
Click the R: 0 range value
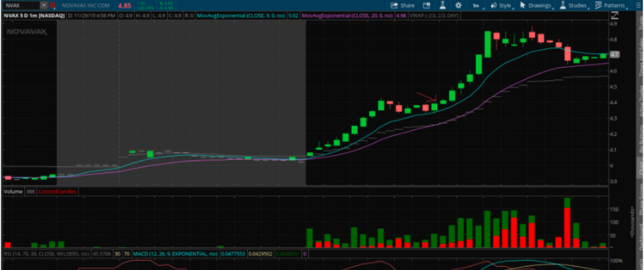pos(189,16)
